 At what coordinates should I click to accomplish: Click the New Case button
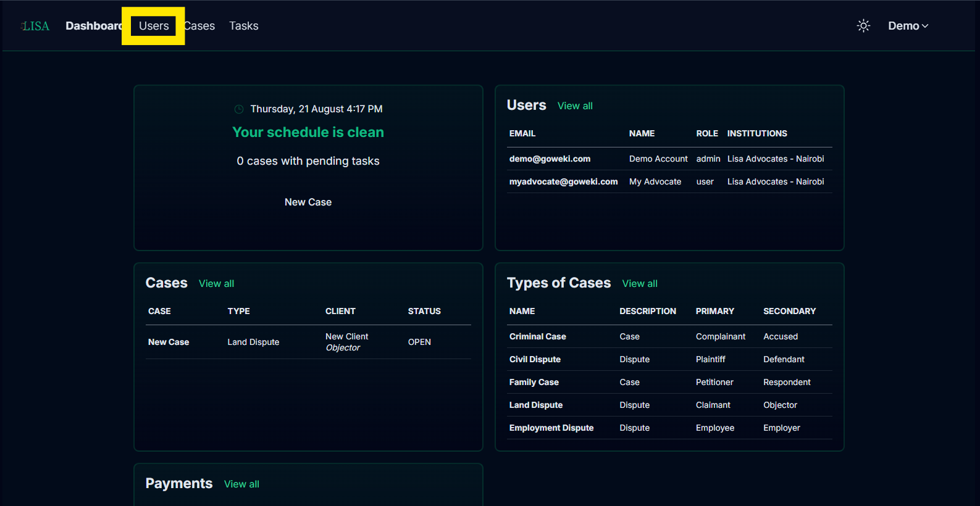(x=308, y=202)
